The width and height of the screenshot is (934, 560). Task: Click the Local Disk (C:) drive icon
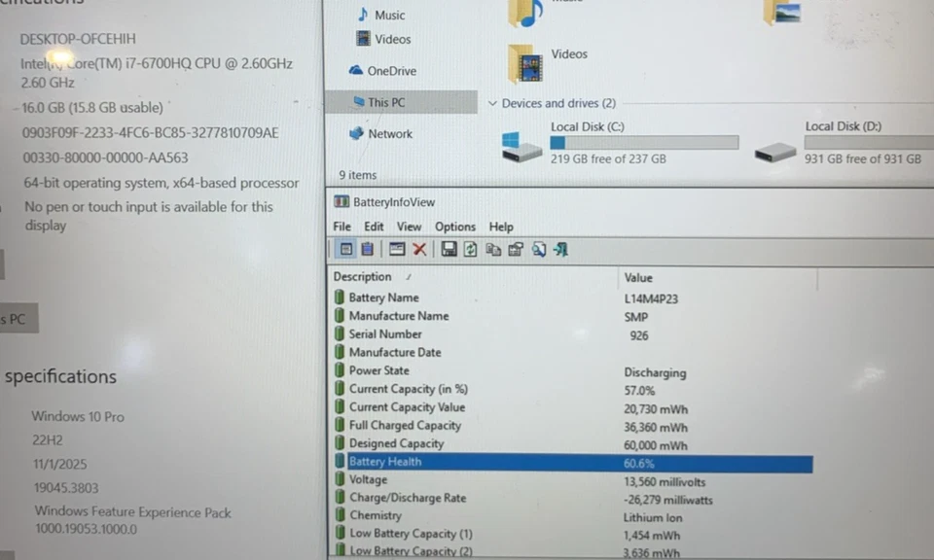pos(521,147)
